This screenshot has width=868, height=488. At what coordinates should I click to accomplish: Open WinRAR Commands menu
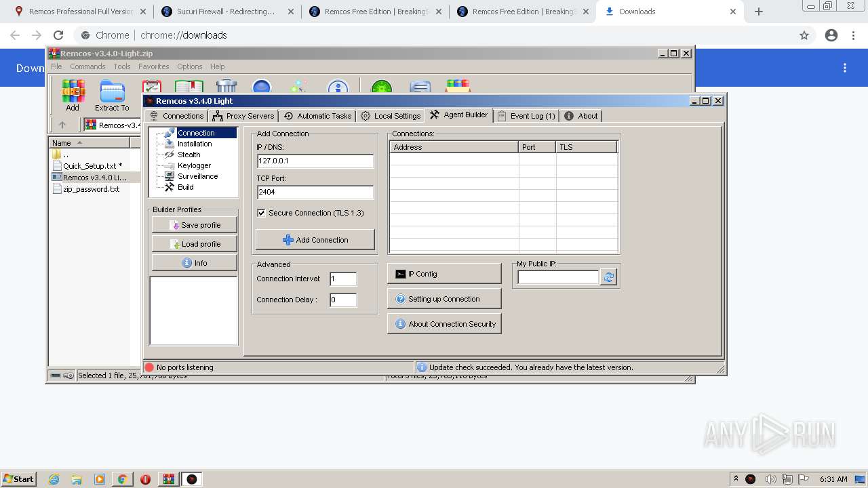click(x=87, y=66)
